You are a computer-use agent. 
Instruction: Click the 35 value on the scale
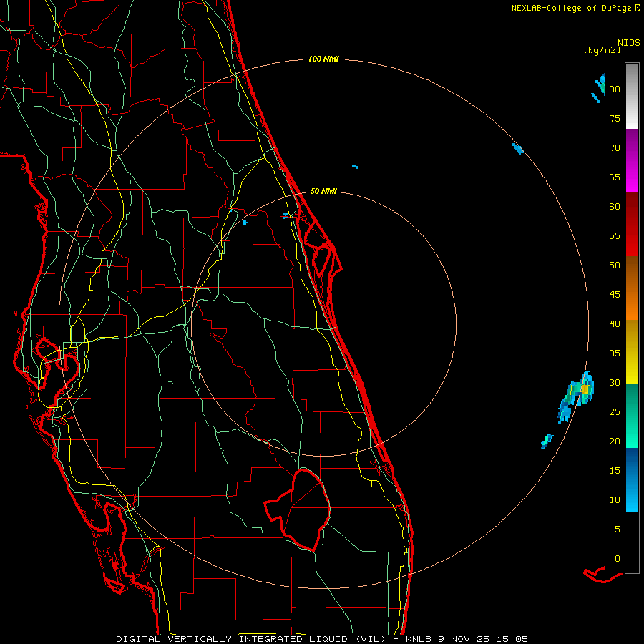coord(615,353)
